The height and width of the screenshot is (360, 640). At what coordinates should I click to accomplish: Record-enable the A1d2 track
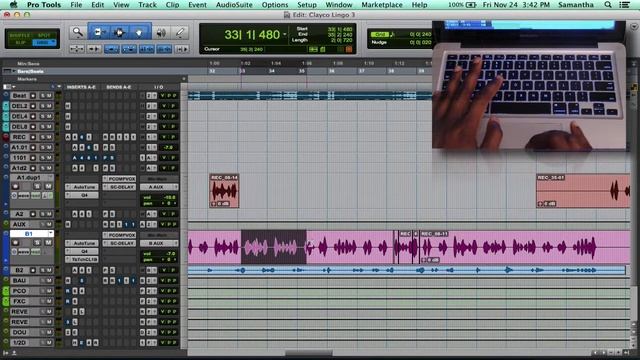33,168
